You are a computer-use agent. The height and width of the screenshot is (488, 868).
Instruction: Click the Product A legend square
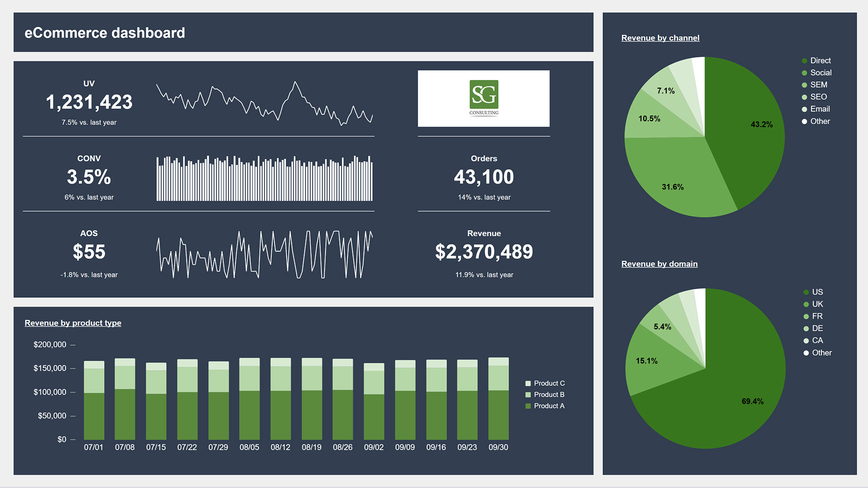(528, 406)
